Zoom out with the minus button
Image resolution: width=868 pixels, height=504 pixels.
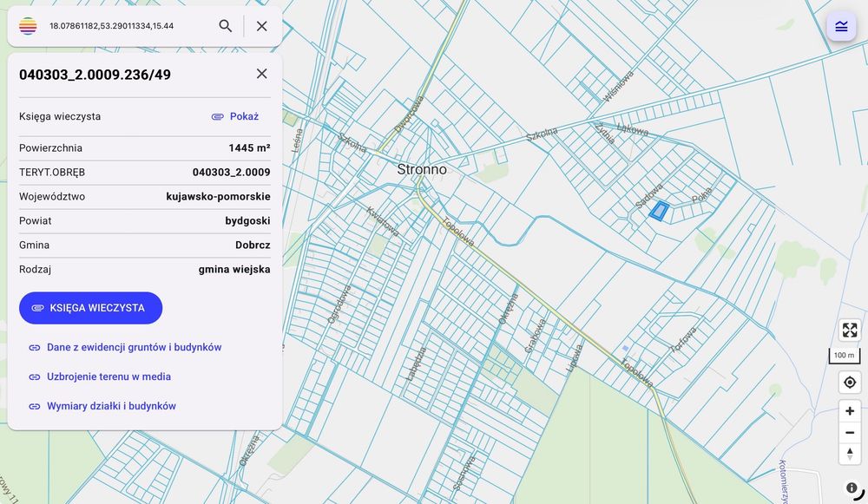click(x=850, y=433)
